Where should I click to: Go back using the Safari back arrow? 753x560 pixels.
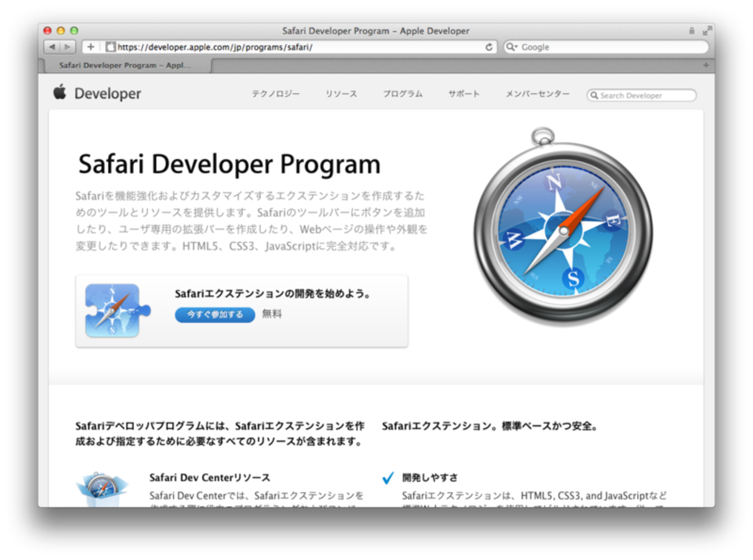(52, 47)
